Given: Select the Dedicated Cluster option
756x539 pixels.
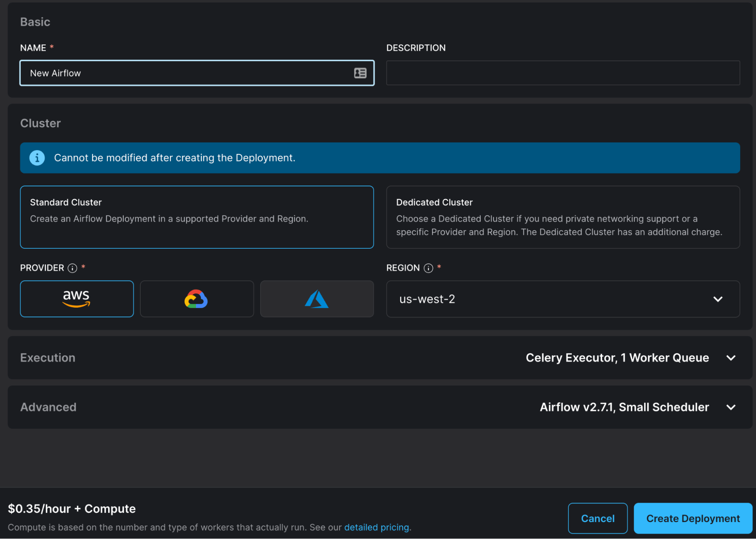Looking at the screenshot, I should pyautogui.click(x=563, y=217).
